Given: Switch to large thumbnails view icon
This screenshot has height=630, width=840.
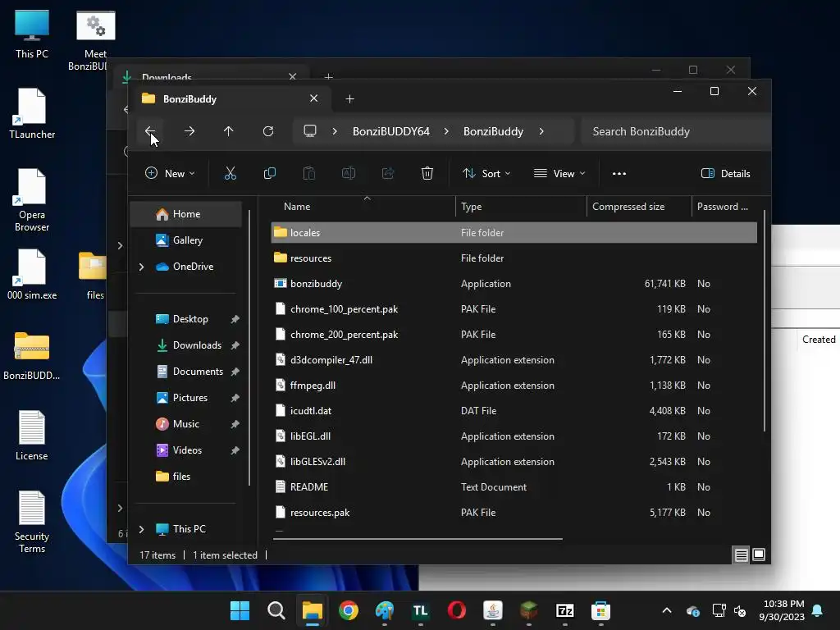Looking at the screenshot, I should tap(759, 555).
